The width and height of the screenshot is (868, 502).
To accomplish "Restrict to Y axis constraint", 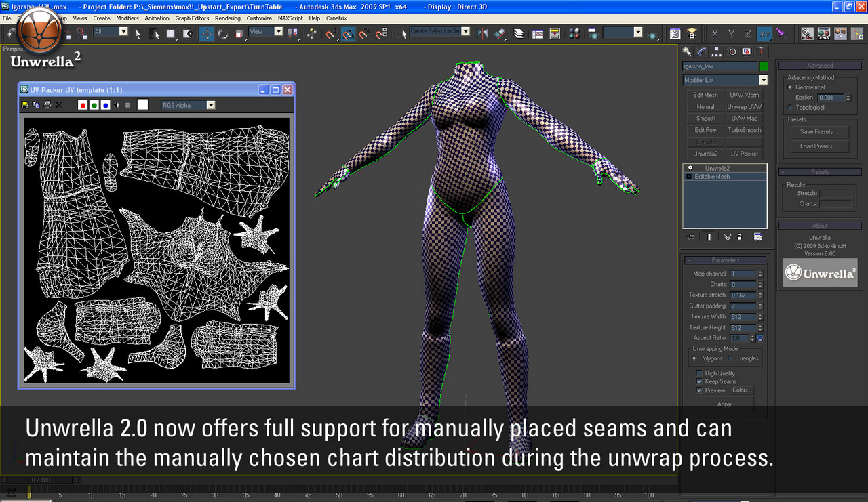I will point(731,33).
